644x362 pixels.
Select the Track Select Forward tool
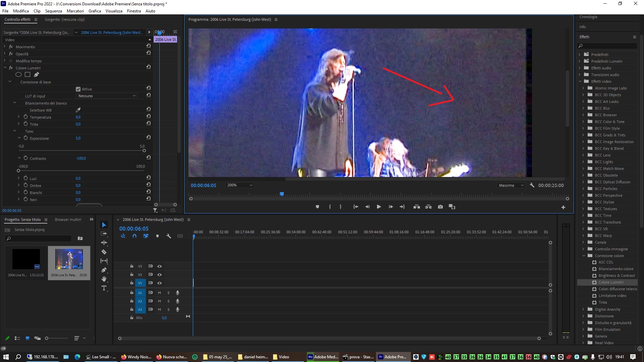point(104,234)
